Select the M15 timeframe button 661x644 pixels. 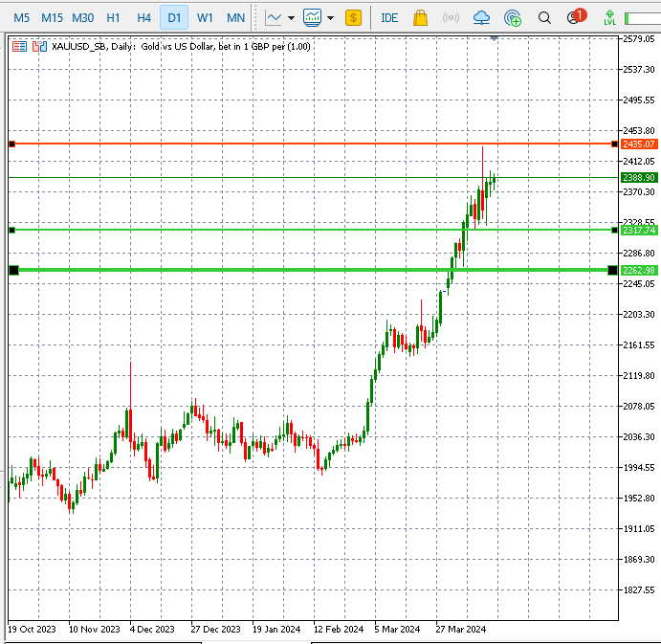52,17
